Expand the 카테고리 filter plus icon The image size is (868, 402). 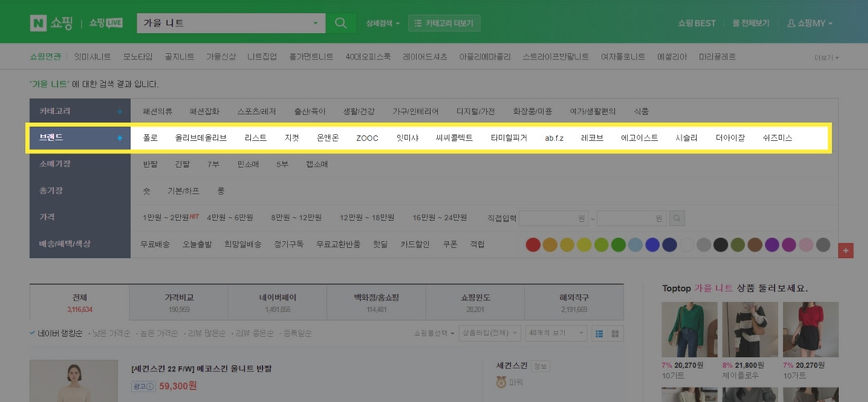(x=120, y=111)
